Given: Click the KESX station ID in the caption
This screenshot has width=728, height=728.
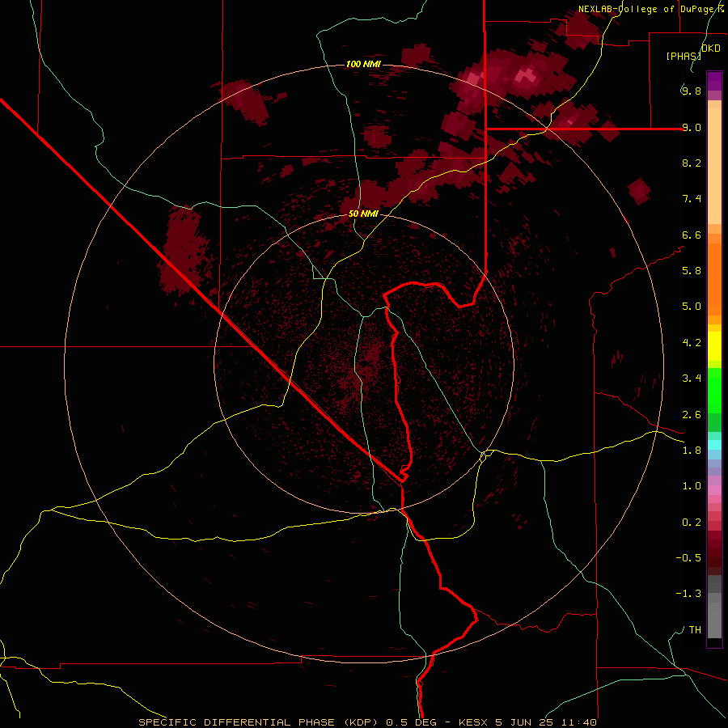Looking at the screenshot, I should click(x=474, y=722).
